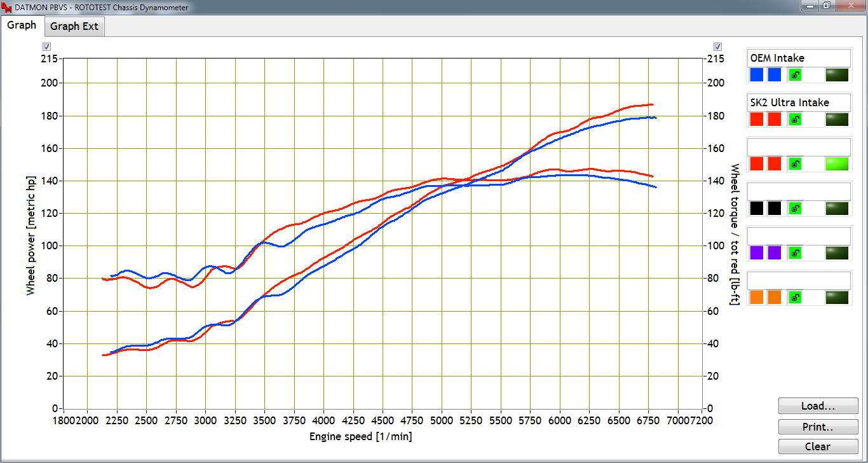Click the lock icon in the orange swatch row
Image resolution: width=868 pixels, height=463 pixels.
tap(795, 297)
